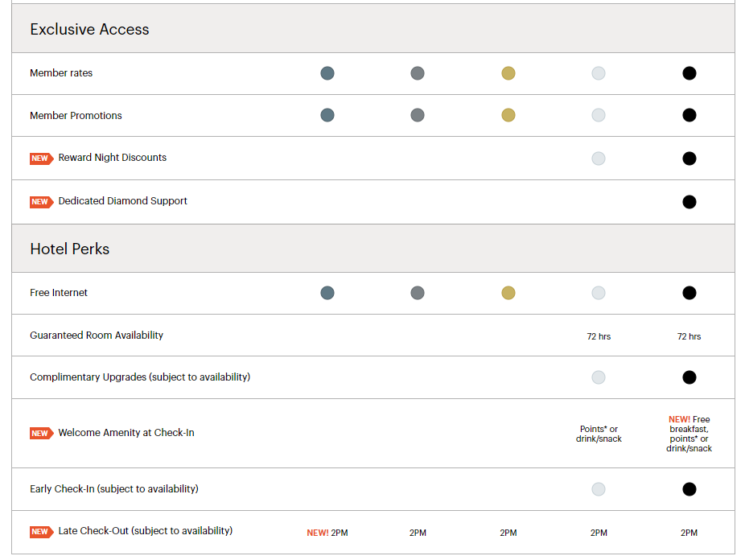This screenshot has height=560, width=745.
Task: Select the gold dot in the Free Internet row
Action: click(x=508, y=293)
